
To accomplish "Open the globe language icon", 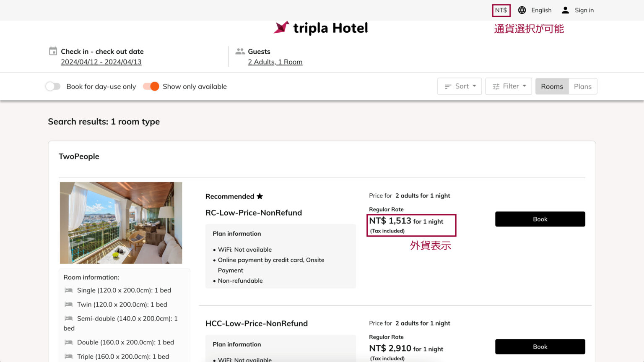I will [x=522, y=10].
